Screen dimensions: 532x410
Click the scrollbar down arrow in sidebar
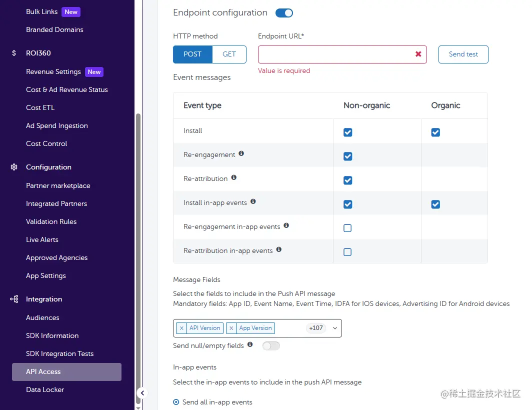pos(138,407)
